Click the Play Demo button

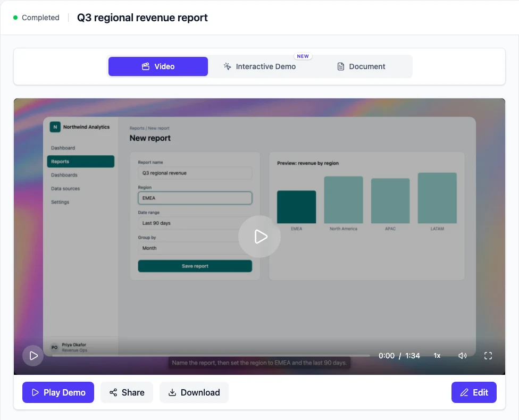(58, 392)
